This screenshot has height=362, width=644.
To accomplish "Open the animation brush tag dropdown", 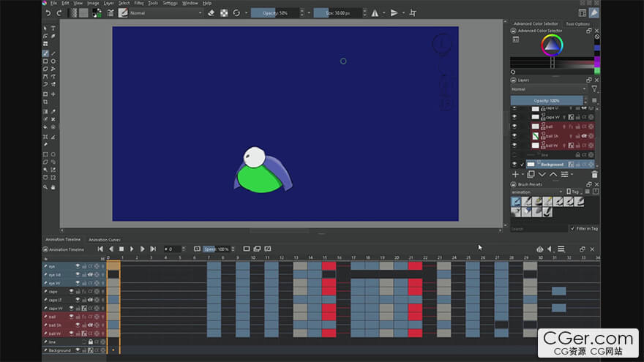I will [536, 192].
